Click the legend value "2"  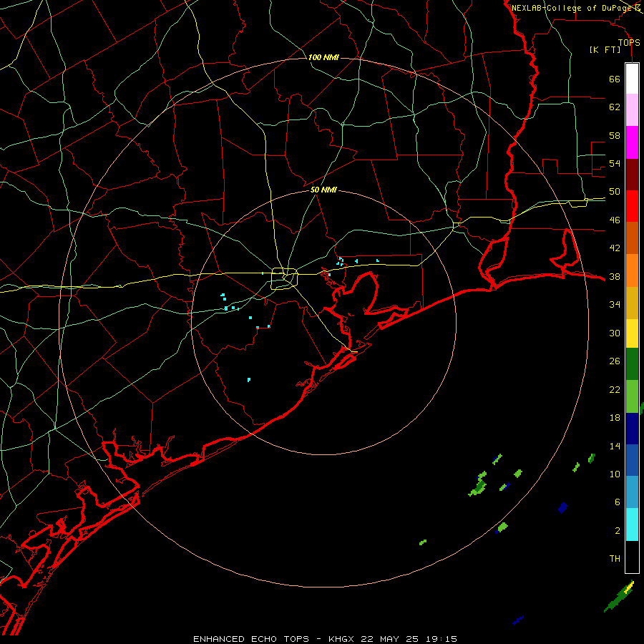click(x=617, y=531)
